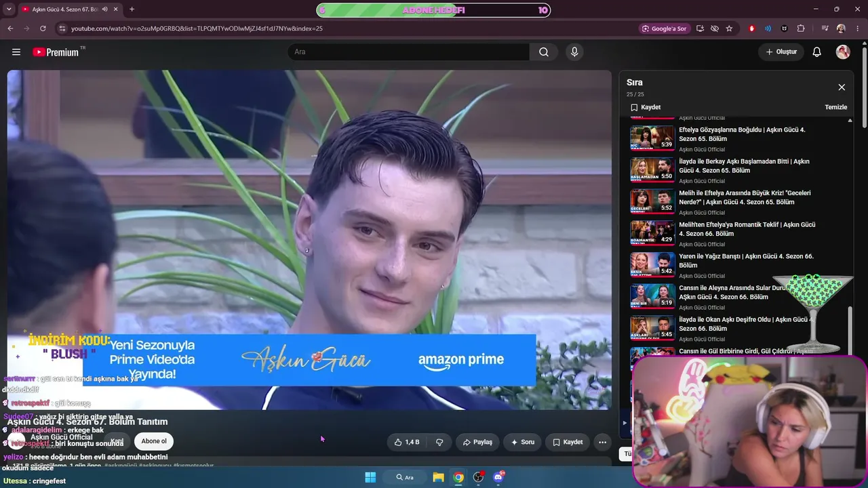The height and width of the screenshot is (488, 868).
Task: Open the Chrome extensions puzzle menu
Action: pyautogui.click(x=801, y=28)
